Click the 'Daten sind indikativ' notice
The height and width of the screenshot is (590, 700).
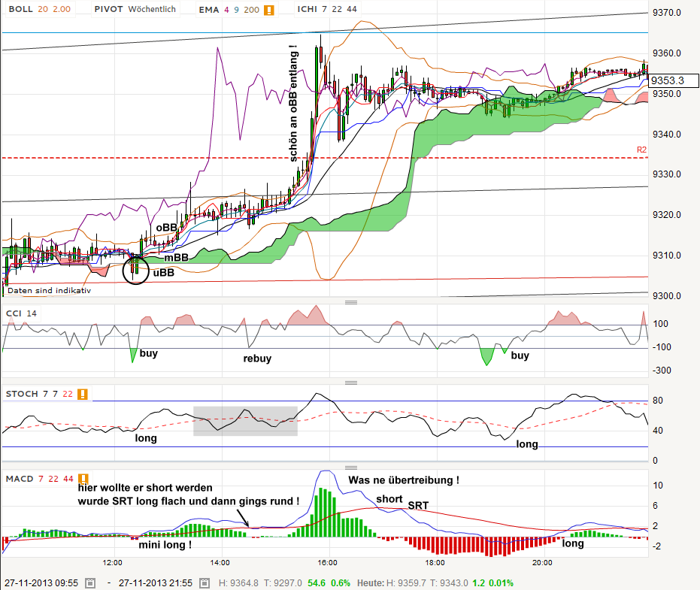pyautogui.click(x=49, y=291)
